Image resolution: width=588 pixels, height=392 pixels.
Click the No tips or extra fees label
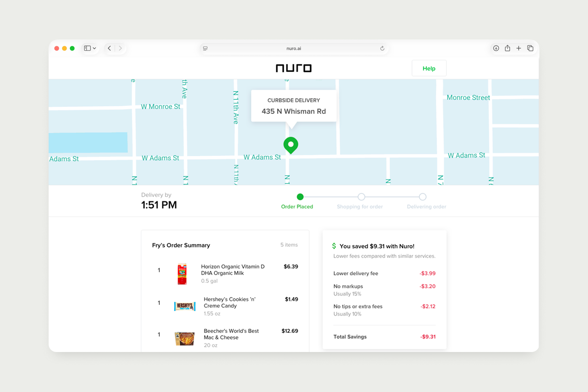pyautogui.click(x=358, y=306)
